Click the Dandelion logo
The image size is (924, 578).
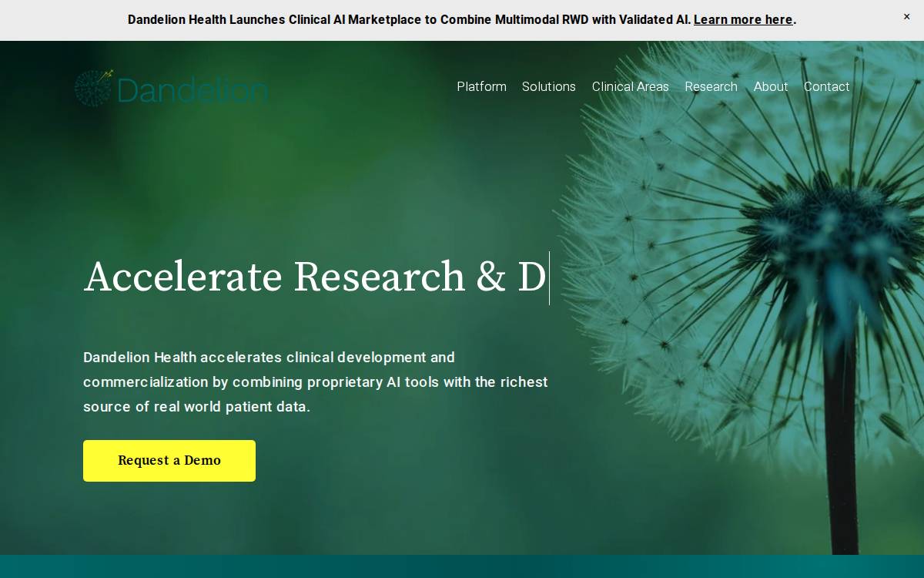tap(171, 88)
